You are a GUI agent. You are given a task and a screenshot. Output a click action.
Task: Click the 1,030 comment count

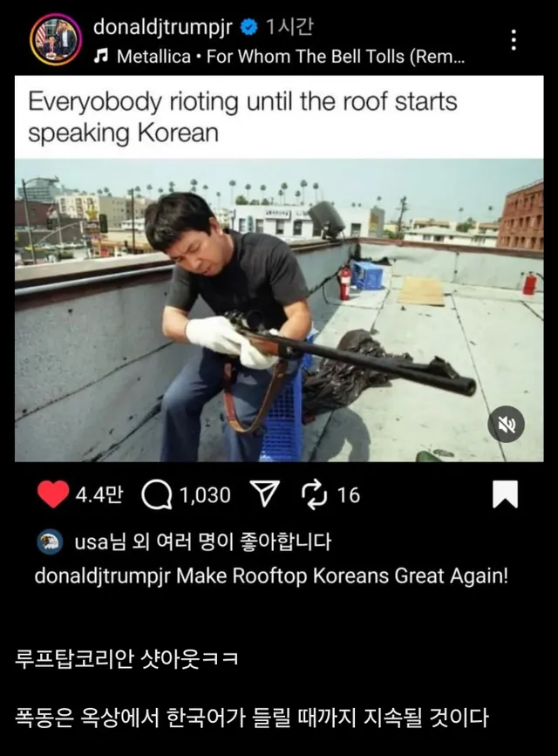pos(206,495)
